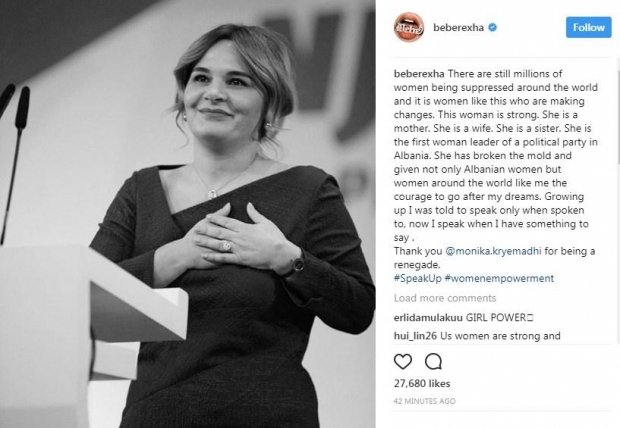620x428 pixels.
Task: View the 27,680 likes list
Action: coord(422,383)
